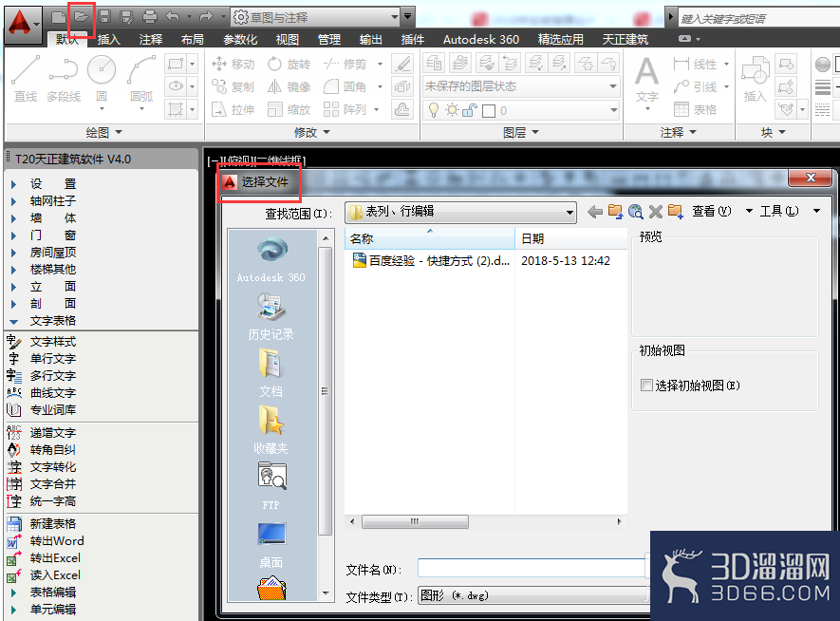Image resolution: width=840 pixels, height=621 pixels.
Task: Sort by 名称 column header
Action: point(430,238)
